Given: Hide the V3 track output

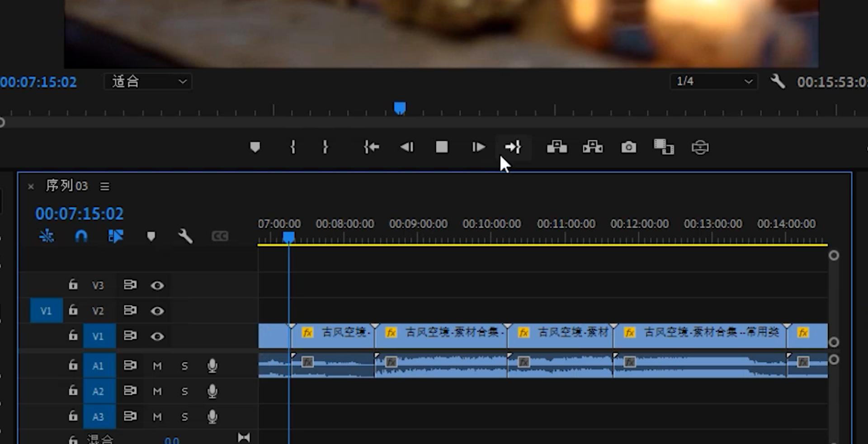Looking at the screenshot, I should pos(157,285).
